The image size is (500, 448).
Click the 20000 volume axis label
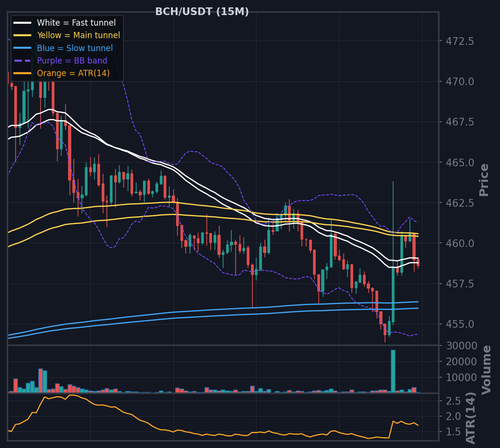[462, 361]
